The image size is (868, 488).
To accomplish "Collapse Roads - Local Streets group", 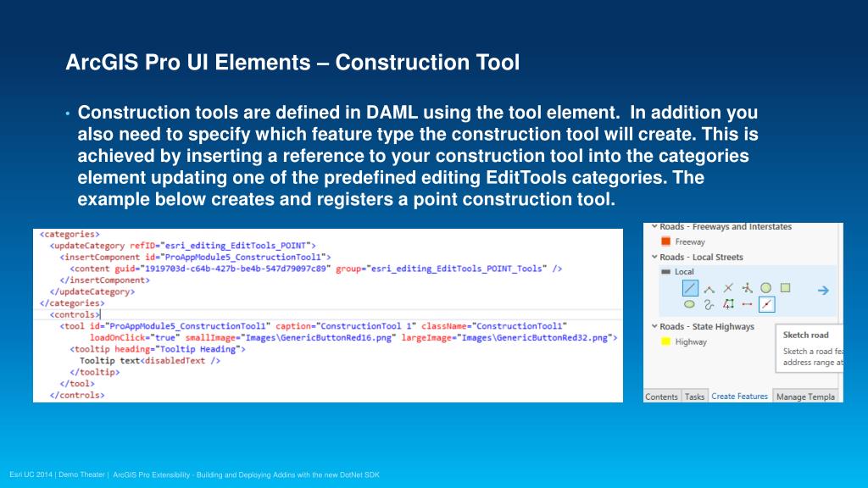I will click(654, 257).
